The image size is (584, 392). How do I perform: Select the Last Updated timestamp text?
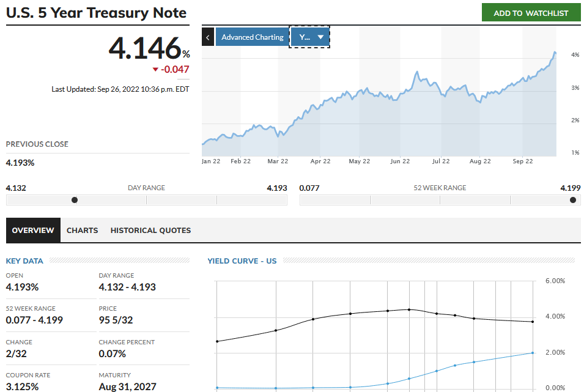click(x=120, y=89)
